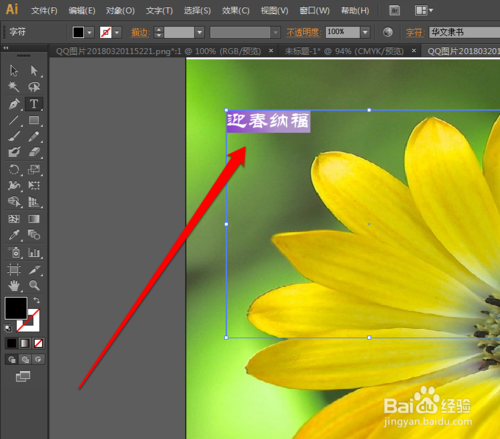500x439 pixels.
Task: Open the 描边 stroke panel link
Action: tap(140, 33)
